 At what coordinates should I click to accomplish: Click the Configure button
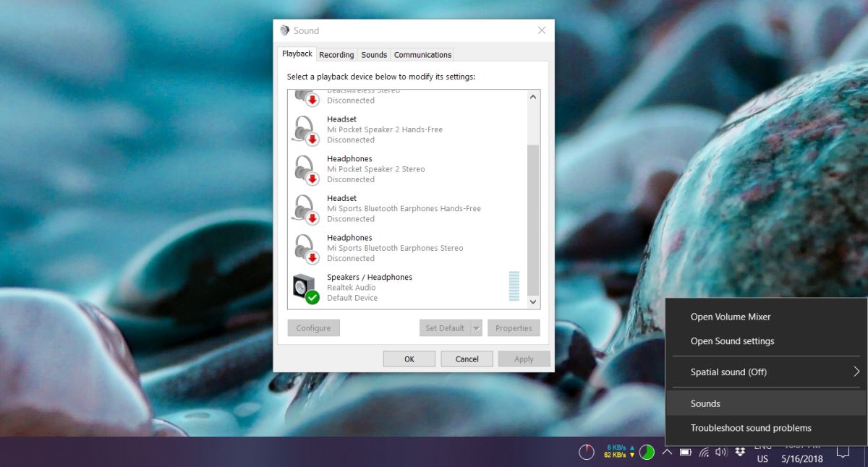(313, 328)
